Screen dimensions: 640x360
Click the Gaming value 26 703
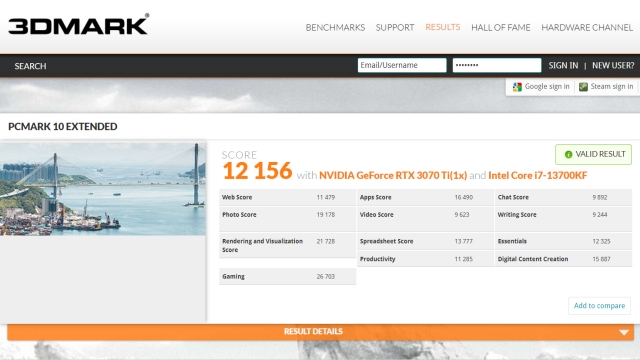point(326,276)
